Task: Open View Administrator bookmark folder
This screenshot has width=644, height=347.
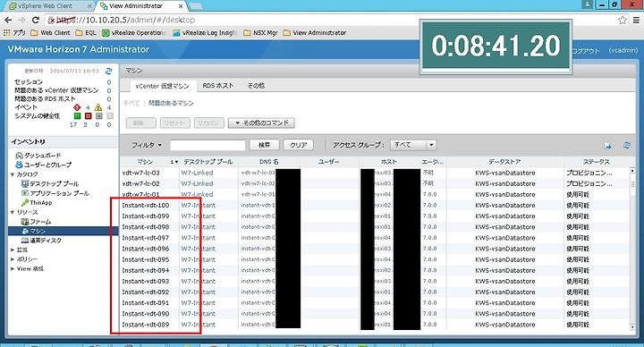Action: (315, 32)
